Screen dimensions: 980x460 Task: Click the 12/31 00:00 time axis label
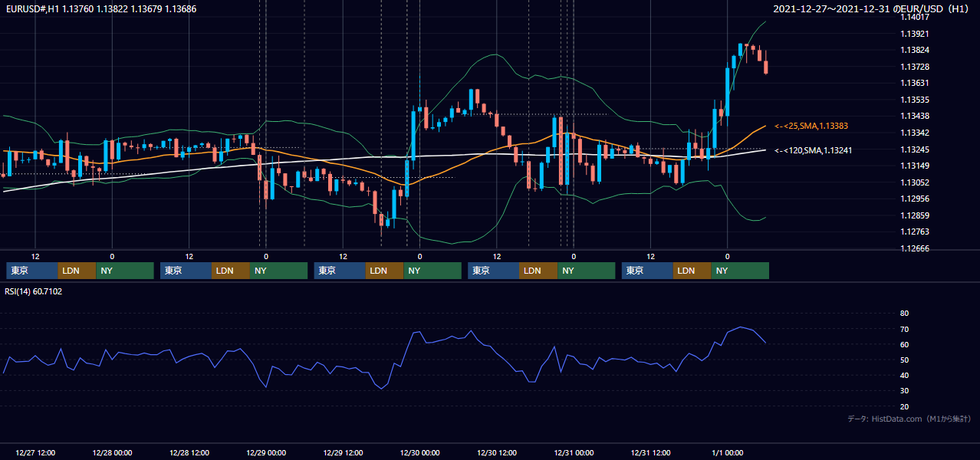574,453
